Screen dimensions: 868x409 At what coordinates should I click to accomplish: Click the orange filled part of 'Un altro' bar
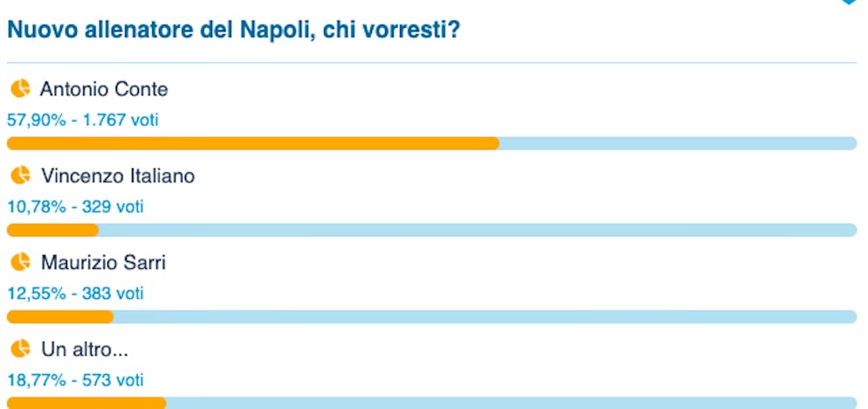tap(86, 403)
